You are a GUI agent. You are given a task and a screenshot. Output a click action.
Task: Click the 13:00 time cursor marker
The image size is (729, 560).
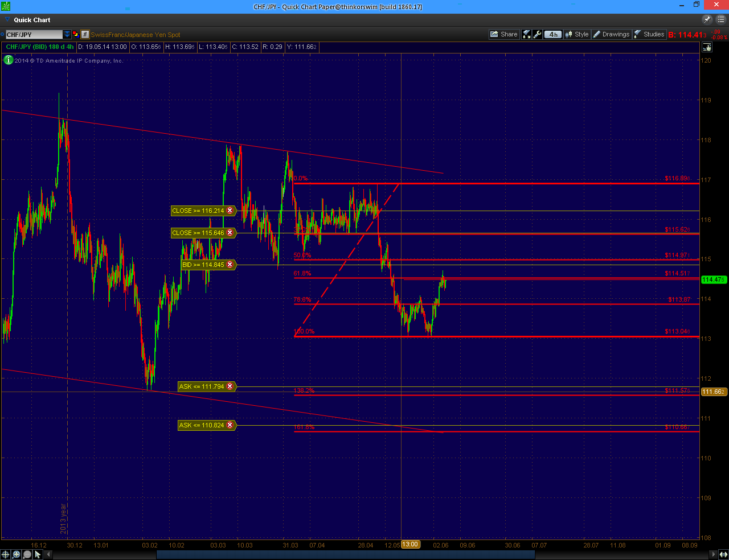pyautogui.click(x=410, y=544)
